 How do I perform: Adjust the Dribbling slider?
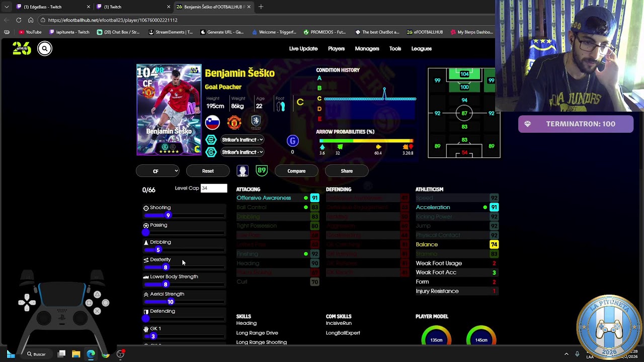click(x=184, y=250)
